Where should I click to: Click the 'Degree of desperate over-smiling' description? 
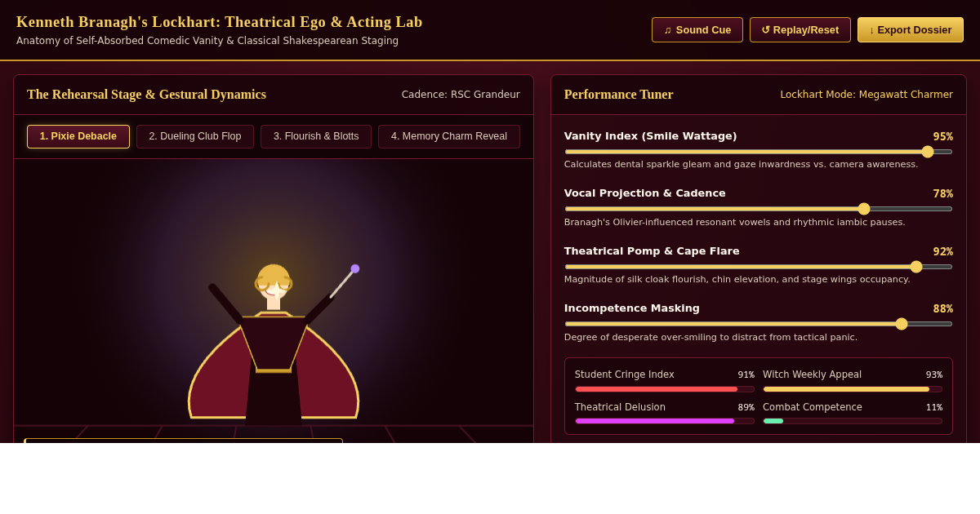[x=710, y=338]
